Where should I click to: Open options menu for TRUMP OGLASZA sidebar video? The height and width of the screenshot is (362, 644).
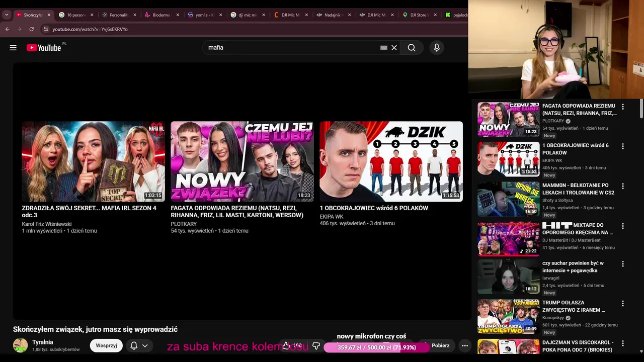(623, 304)
